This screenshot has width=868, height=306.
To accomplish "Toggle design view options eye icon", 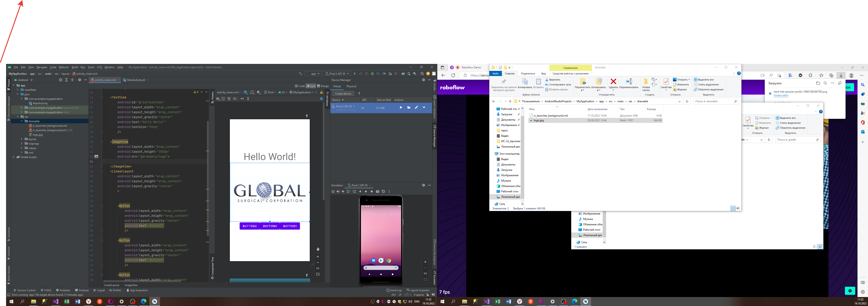I will click(x=218, y=99).
